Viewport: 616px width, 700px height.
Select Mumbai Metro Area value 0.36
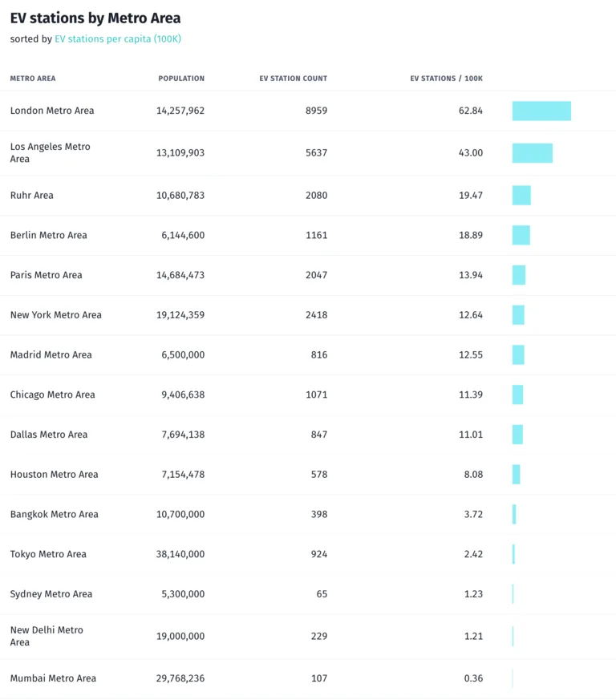473,678
